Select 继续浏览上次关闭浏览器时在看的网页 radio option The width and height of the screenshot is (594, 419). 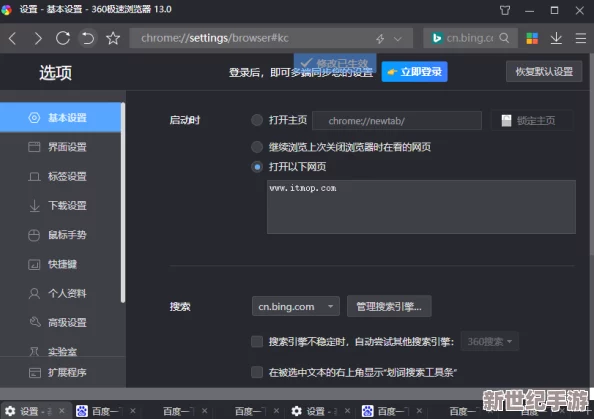(257, 147)
